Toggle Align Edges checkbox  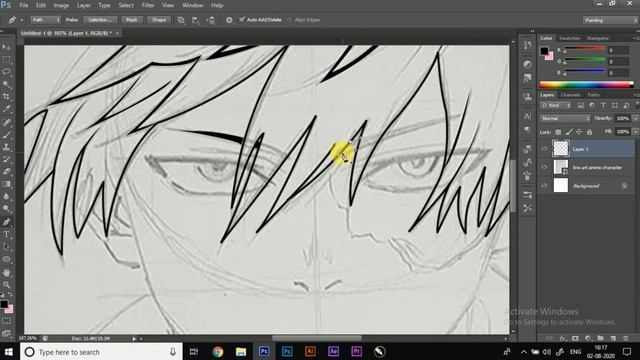tap(289, 20)
